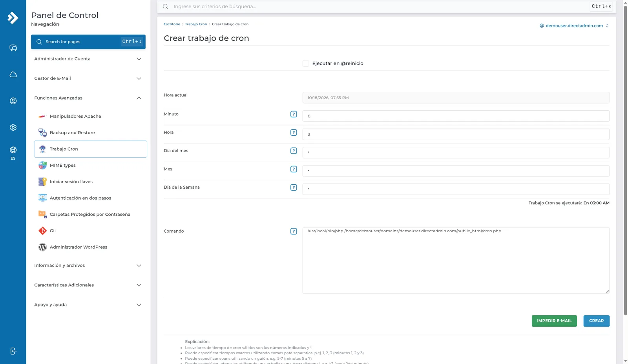Click the WordPress icon in navigation

42,247
